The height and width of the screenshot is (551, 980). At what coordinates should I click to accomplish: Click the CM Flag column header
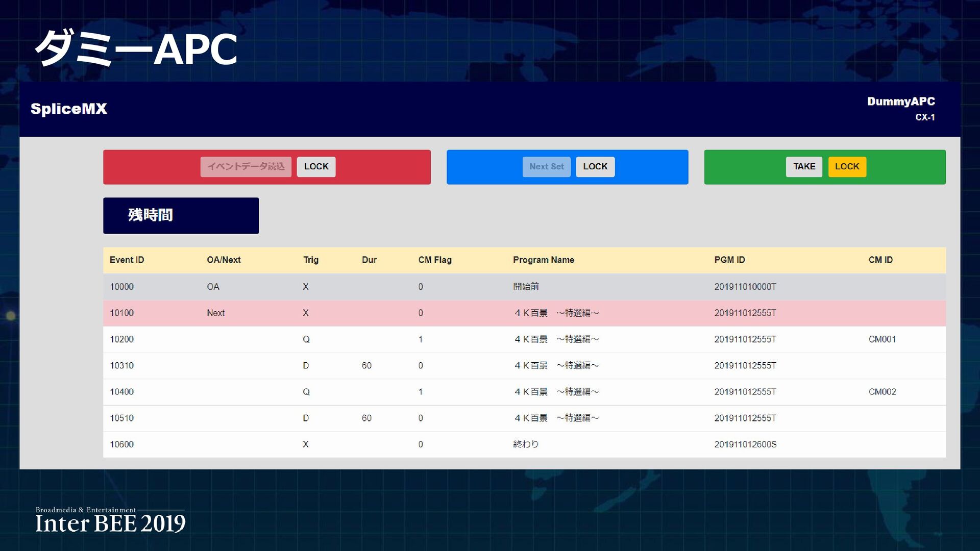pos(435,260)
